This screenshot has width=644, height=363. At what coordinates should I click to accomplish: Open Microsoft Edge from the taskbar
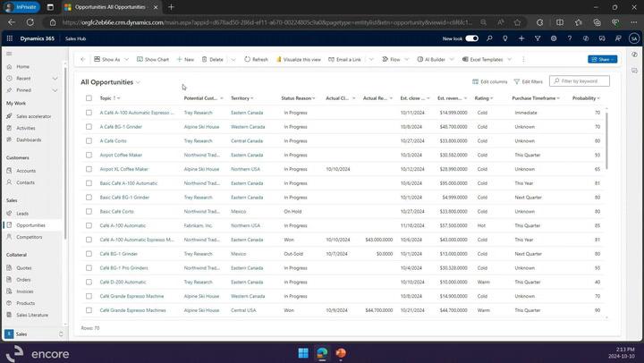[x=322, y=353]
